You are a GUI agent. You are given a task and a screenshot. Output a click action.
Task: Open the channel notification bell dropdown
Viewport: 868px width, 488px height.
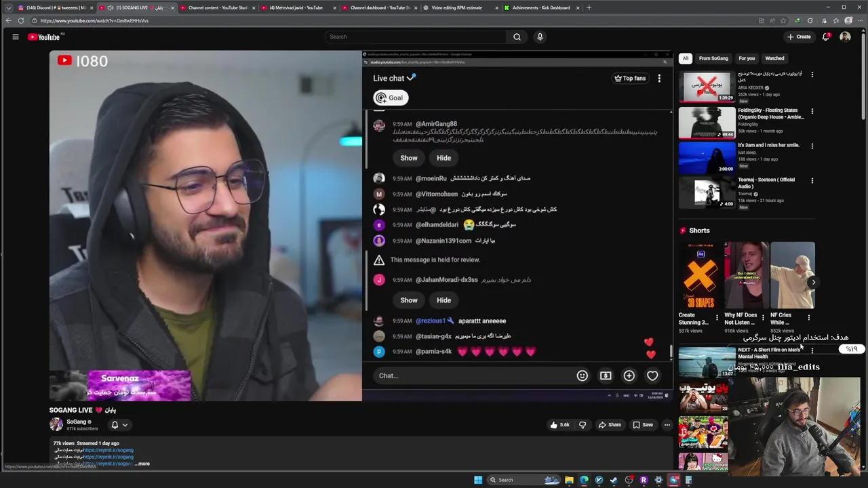pyautogui.click(x=119, y=425)
